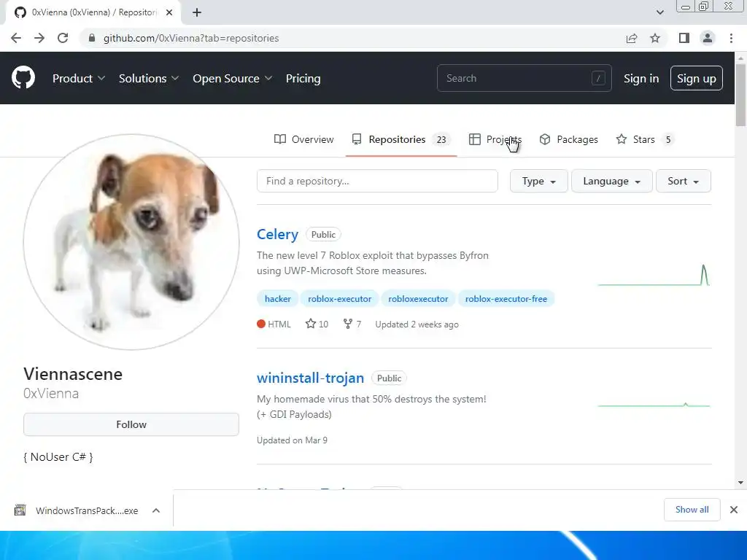Click the wininstall-trojan activity sparkline graph
Screen dimensions: 747x560
click(x=654, y=405)
